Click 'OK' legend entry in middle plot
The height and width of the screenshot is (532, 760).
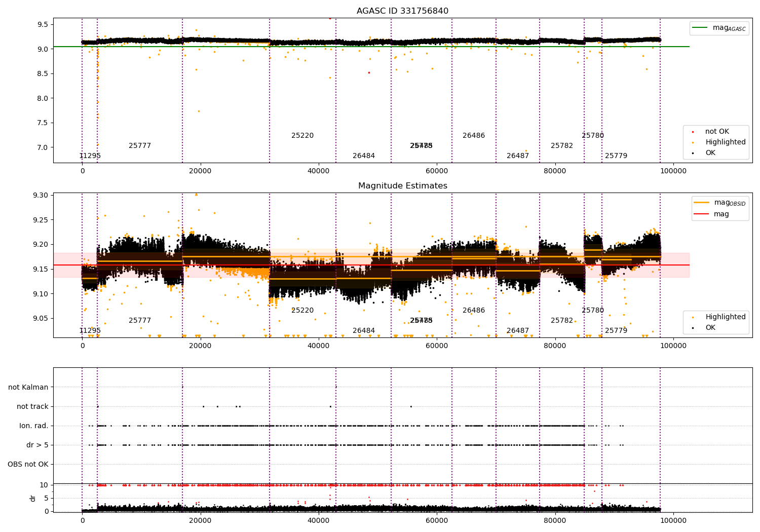(x=704, y=328)
